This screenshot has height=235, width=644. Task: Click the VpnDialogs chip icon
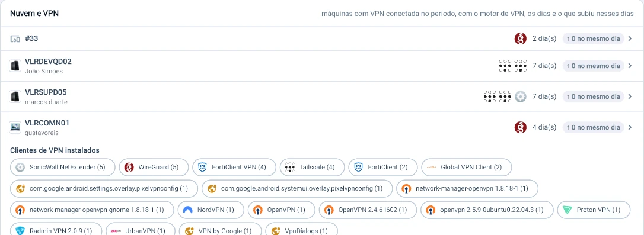pos(276,231)
